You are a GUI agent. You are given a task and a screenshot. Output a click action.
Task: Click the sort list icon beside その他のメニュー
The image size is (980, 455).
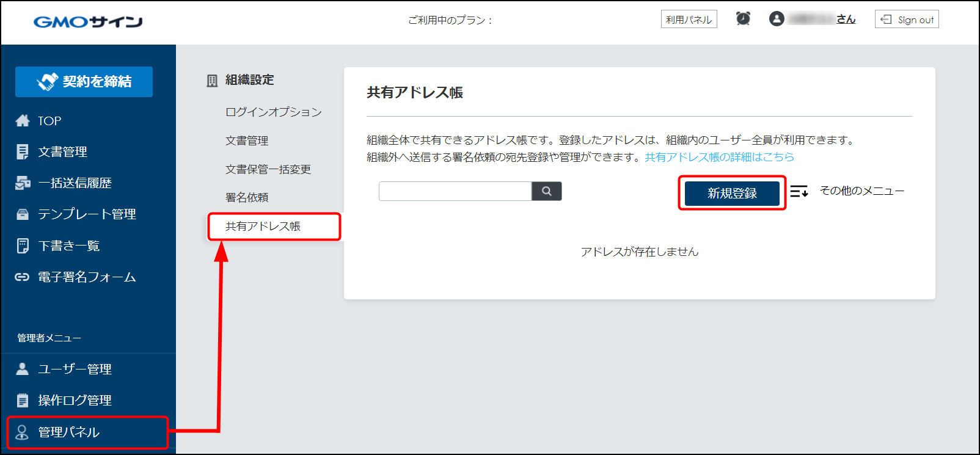coord(799,191)
